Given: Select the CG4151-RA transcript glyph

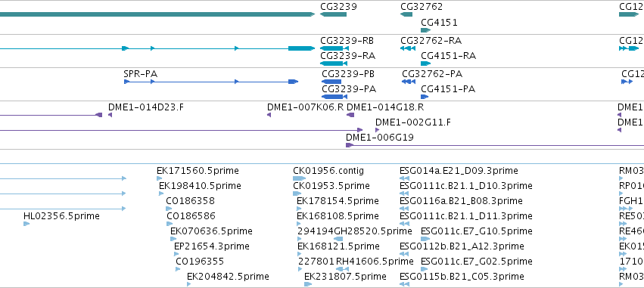Looking at the screenshot, I should tap(425, 63).
